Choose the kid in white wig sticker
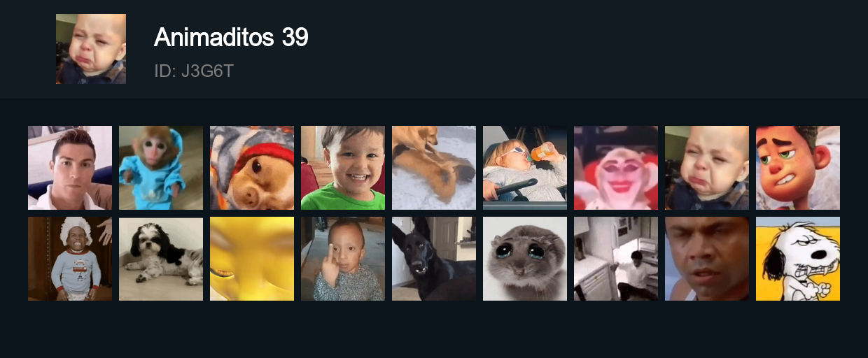The height and width of the screenshot is (358, 868). click(x=70, y=259)
